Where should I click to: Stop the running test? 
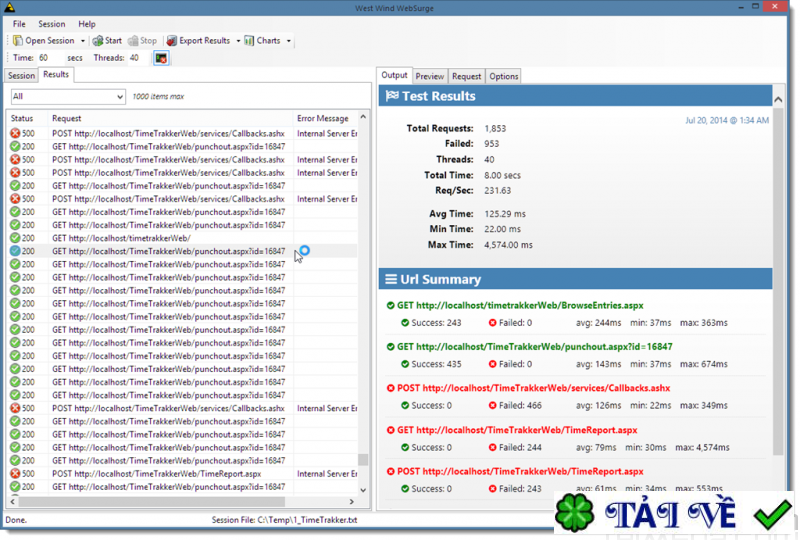(142, 40)
